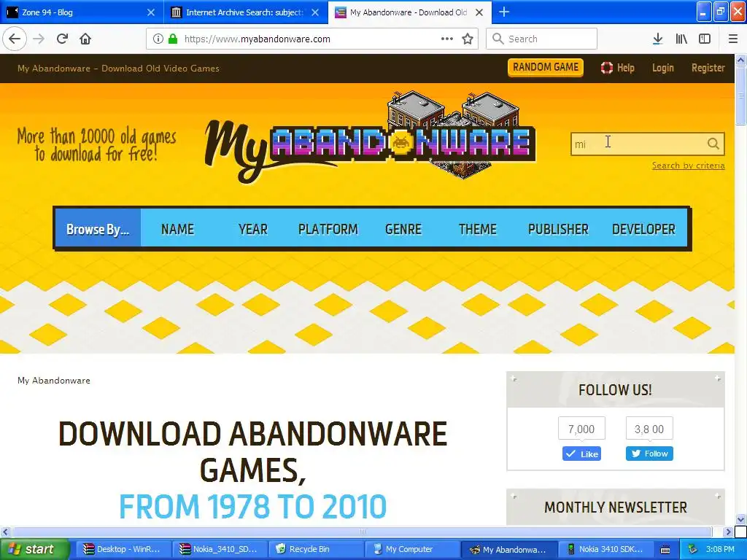This screenshot has height=560, width=747.
Task: Click the green secure padlock icon
Action: [x=173, y=39]
